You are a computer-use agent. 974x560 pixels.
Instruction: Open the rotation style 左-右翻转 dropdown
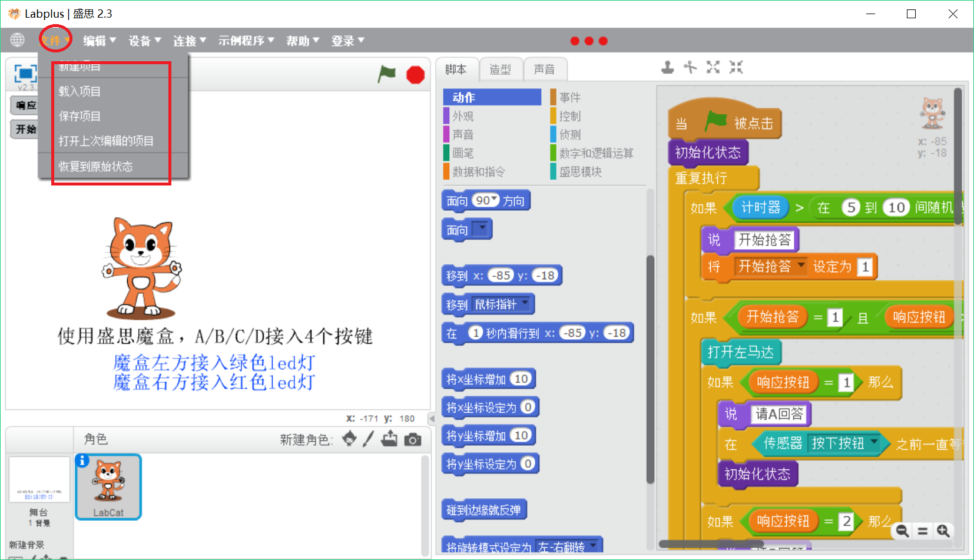tap(593, 545)
